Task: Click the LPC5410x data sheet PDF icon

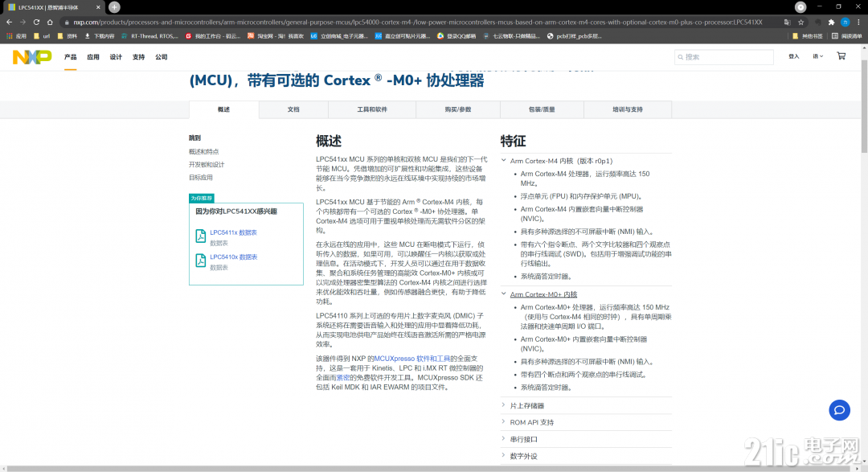Action: coord(200,260)
